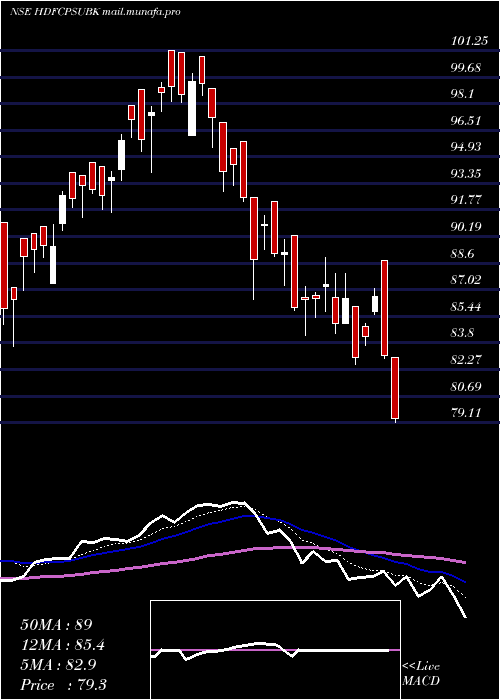Image resolution: width=500 pixels, height=700 pixels.
Task: Click the 83.8 price axis label
Action: click(x=464, y=333)
